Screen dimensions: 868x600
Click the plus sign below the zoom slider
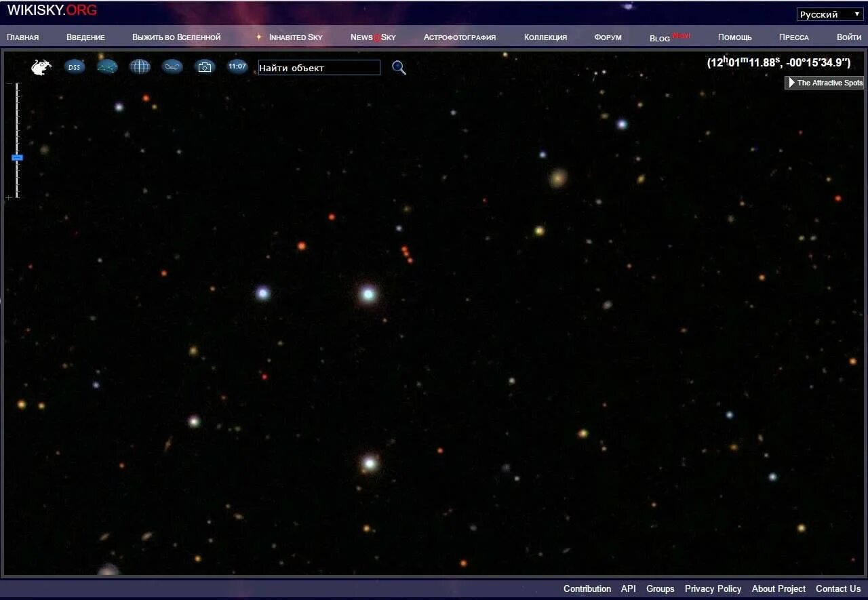(x=9, y=197)
